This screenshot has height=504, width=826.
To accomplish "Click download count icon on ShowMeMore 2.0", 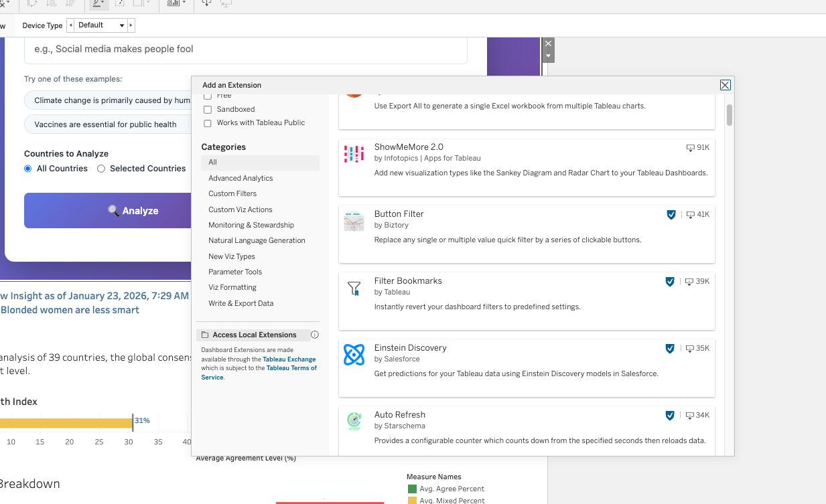I will (x=690, y=147).
